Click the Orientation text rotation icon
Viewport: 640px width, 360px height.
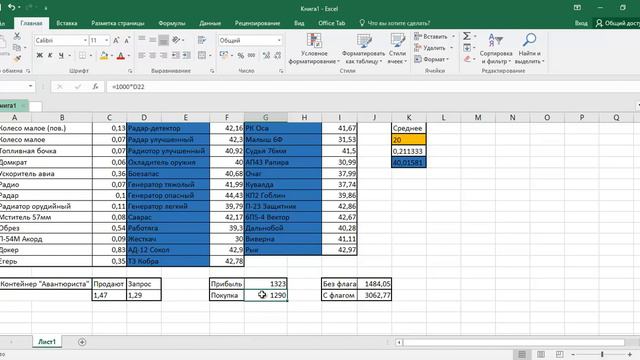click(x=176, y=40)
